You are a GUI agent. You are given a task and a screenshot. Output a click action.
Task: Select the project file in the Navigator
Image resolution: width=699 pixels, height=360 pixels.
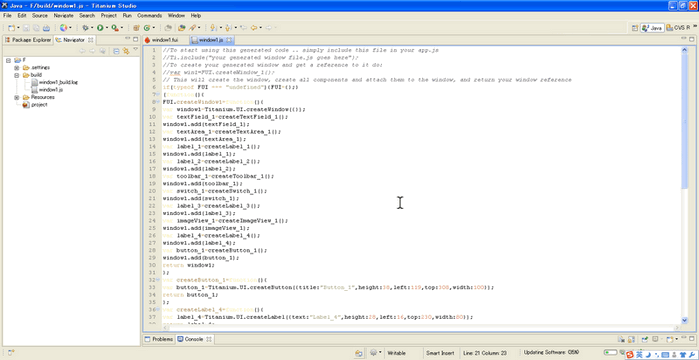coord(35,105)
